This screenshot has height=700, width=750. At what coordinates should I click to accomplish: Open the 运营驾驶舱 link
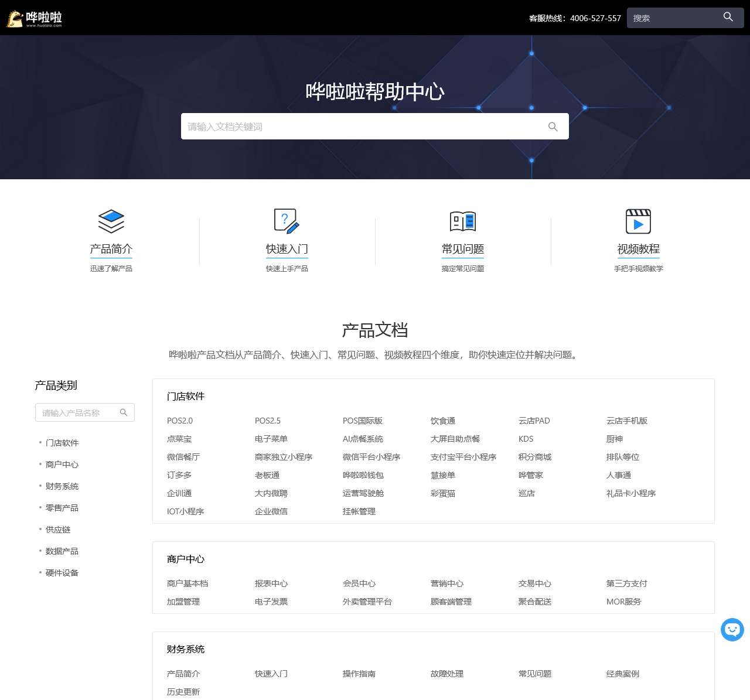pos(363,493)
